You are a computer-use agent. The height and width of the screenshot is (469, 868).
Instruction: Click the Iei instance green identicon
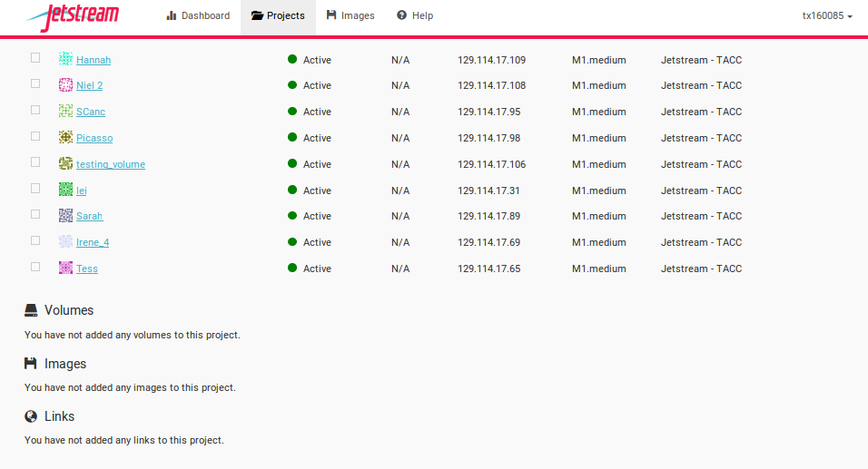click(66, 190)
